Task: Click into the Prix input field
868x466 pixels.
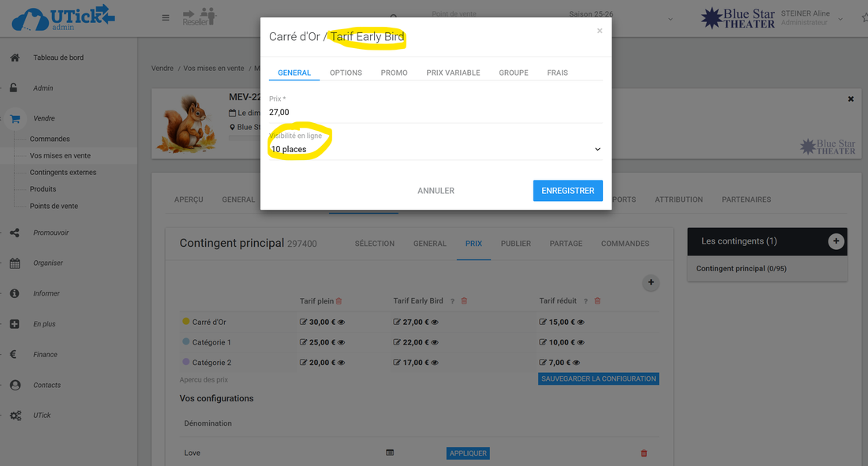Action: (x=435, y=113)
